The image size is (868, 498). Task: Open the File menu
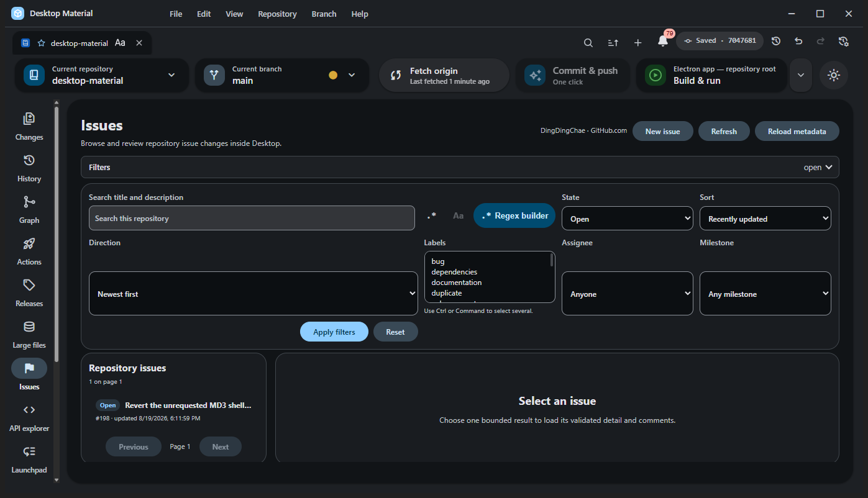click(x=176, y=14)
